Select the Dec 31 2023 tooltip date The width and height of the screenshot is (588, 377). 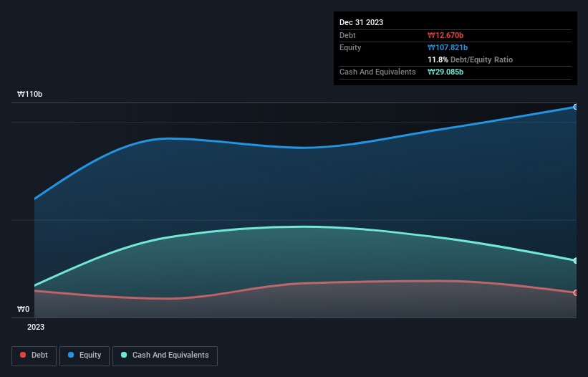pos(361,22)
